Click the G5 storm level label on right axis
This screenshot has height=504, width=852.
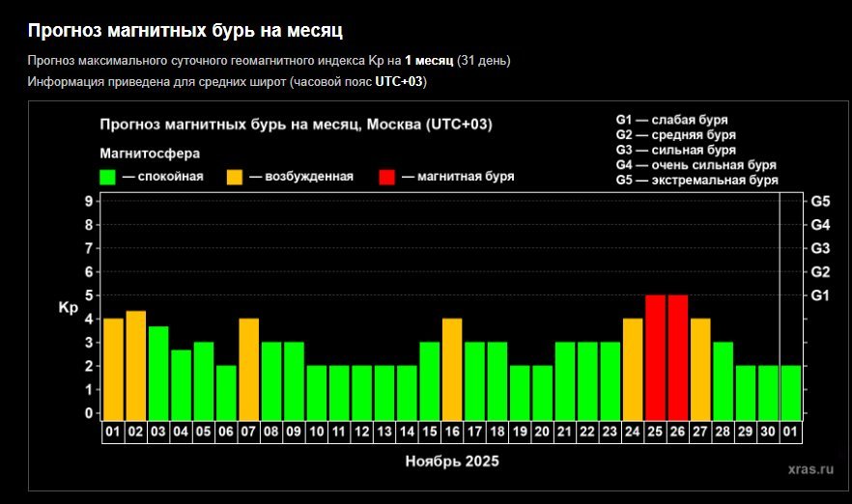[x=820, y=202]
